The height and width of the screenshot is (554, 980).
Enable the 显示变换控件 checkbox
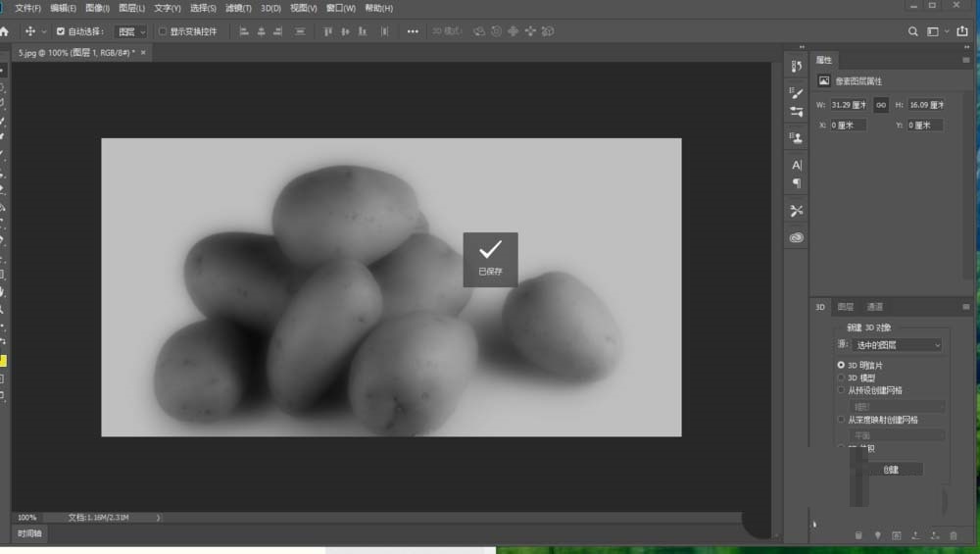click(x=163, y=31)
